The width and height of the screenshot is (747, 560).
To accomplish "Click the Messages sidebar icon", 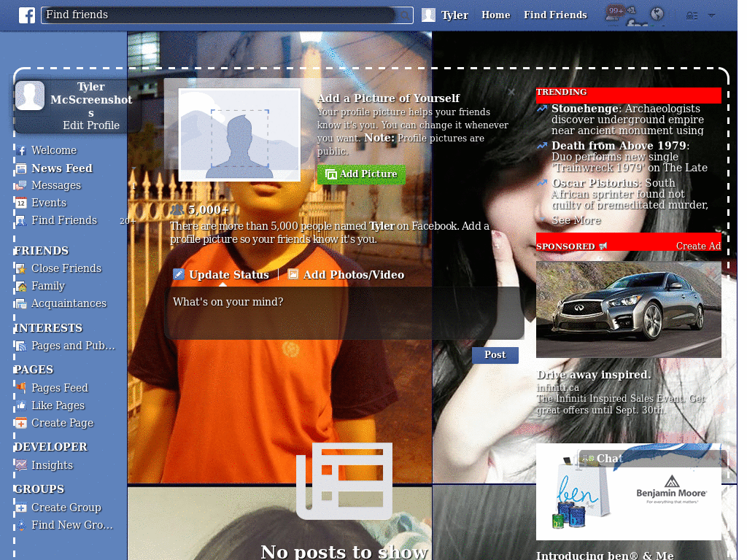I will (x=21, y=186).
